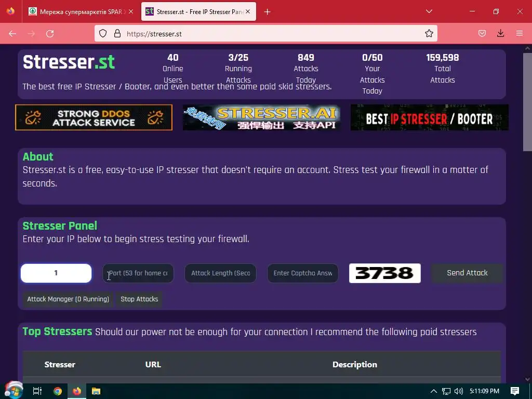Click the 40 Online Users stat

coord(172,68)
